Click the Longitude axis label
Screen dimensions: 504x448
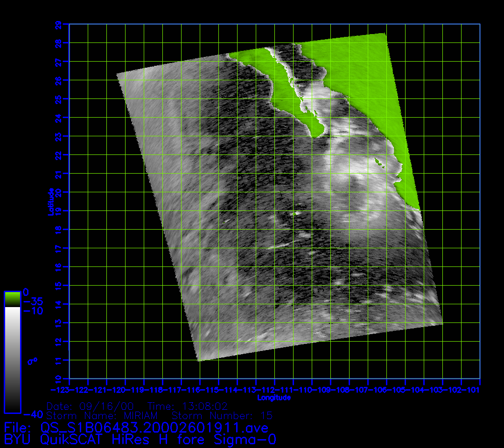tap(274, 398)
